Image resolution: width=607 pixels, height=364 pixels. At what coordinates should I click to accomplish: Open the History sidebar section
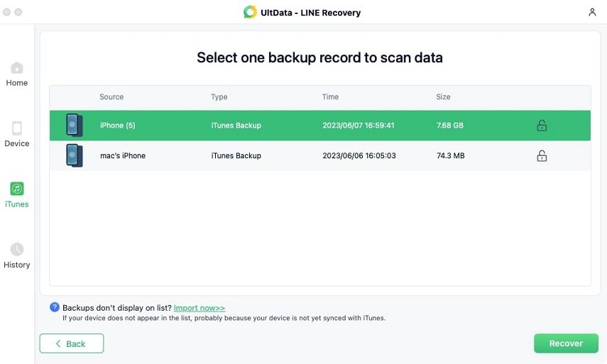(16, 255)
